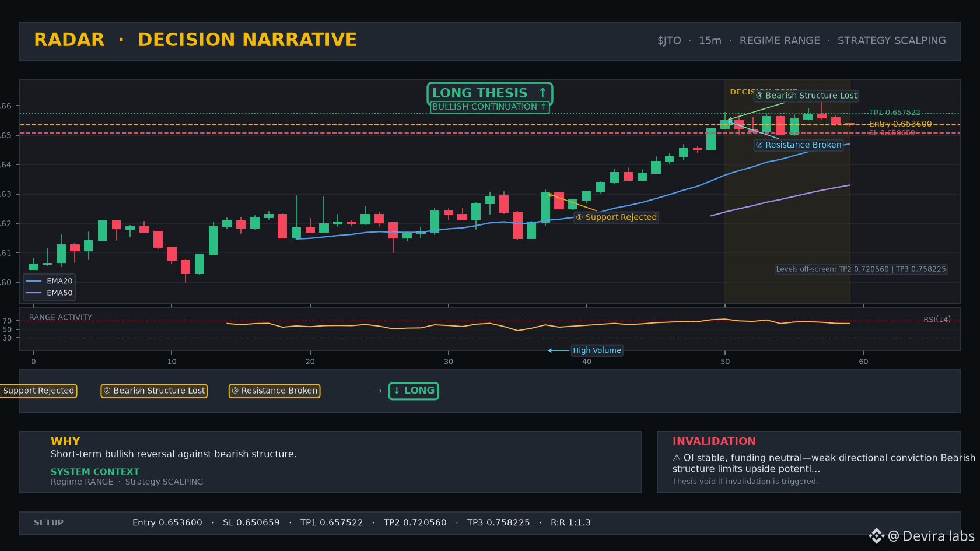The height and width of the screenshot is (551, 980).
Task: Click the RSI 70 axis label
Action: [x=7, y=321]
